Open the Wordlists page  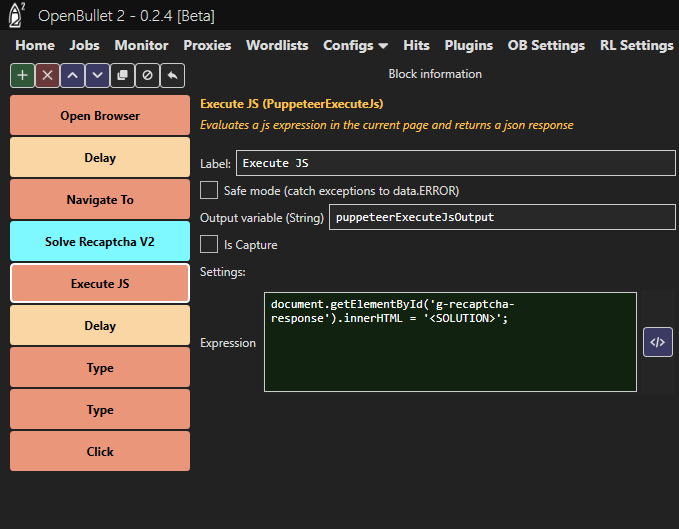point(277,45)
